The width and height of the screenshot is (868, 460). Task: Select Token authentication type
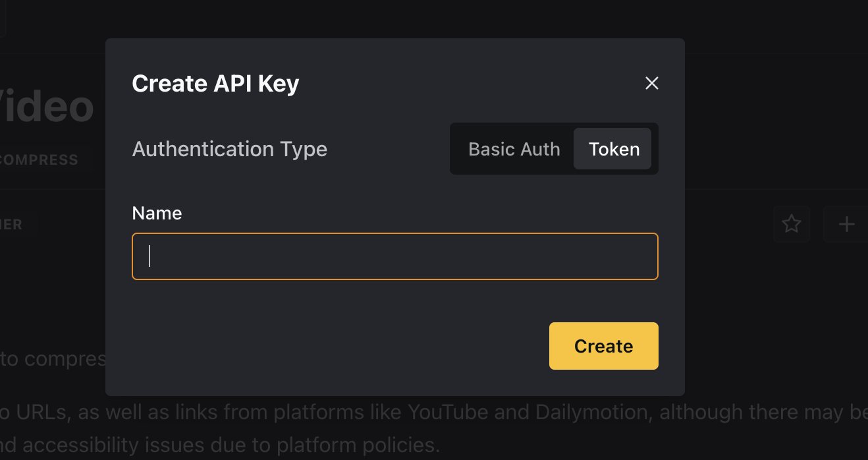614,149
